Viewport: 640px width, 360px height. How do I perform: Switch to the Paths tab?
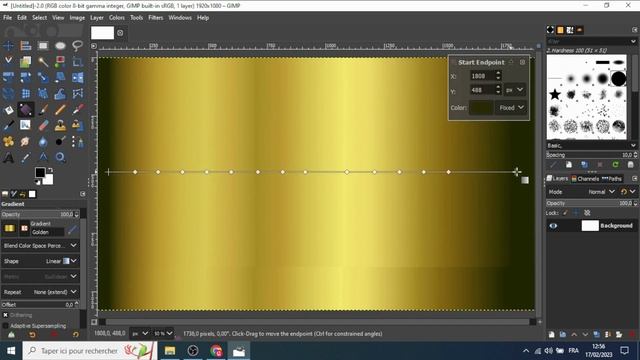[612, 179]
